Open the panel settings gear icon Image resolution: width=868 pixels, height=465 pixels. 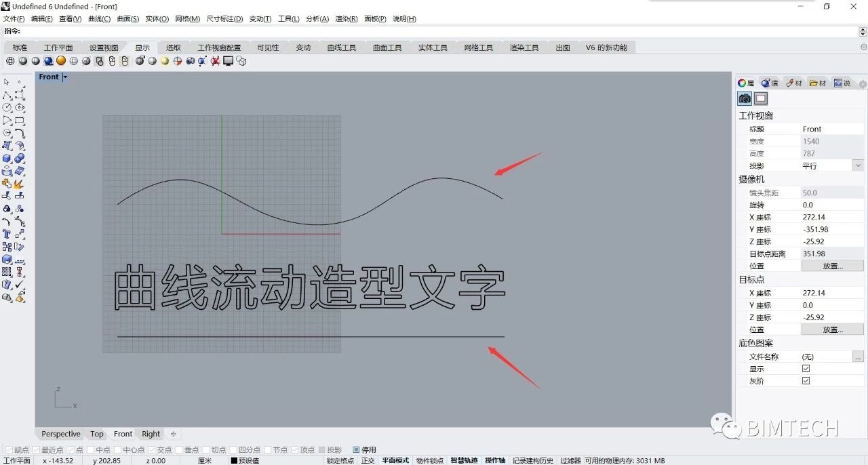[x=863, y=84]
